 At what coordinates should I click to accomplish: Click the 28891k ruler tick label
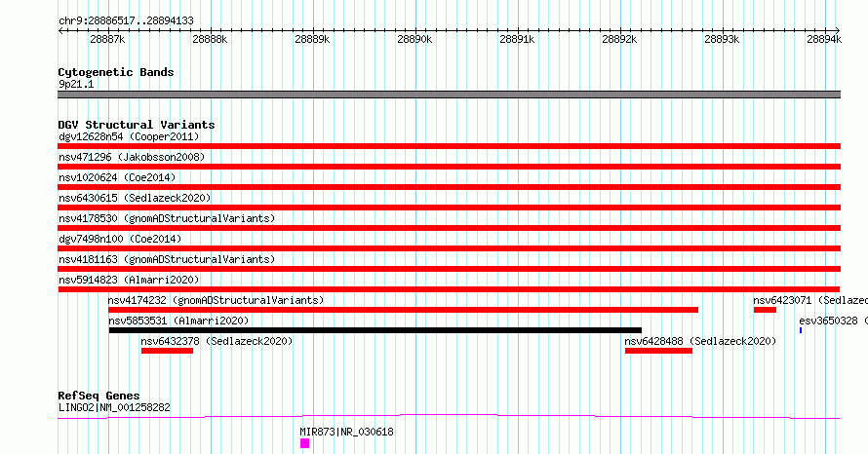[x=517, y=39]
